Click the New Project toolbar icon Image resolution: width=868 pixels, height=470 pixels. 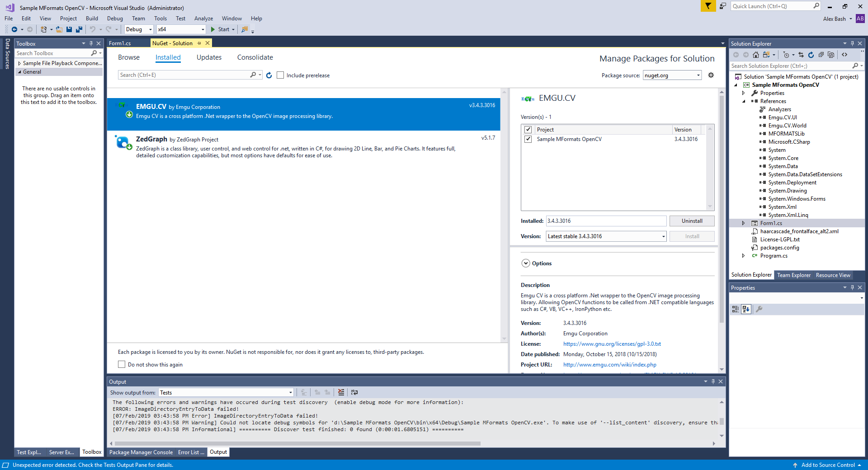point(43,29)
